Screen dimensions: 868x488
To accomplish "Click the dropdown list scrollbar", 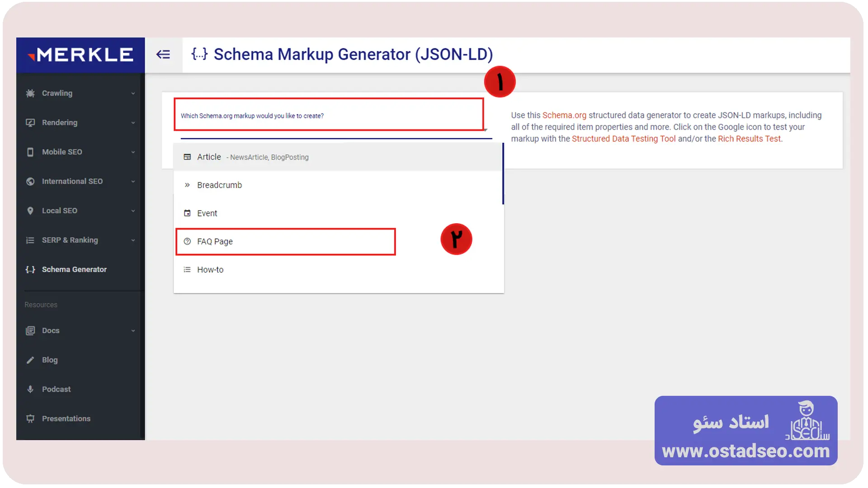I will pyautogui.click(x=503, y=174).
